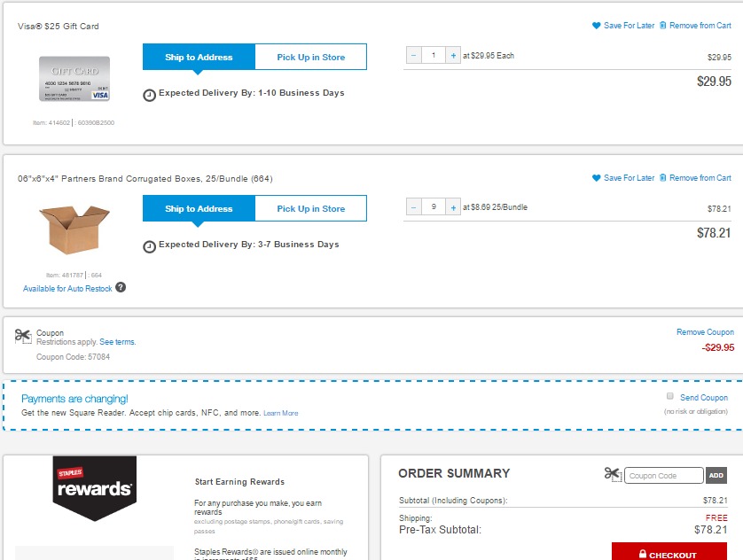Increase Corrugated Boxes quantity with plus
The width and height of the screenshot is (743, 560).
click(453, 206)
